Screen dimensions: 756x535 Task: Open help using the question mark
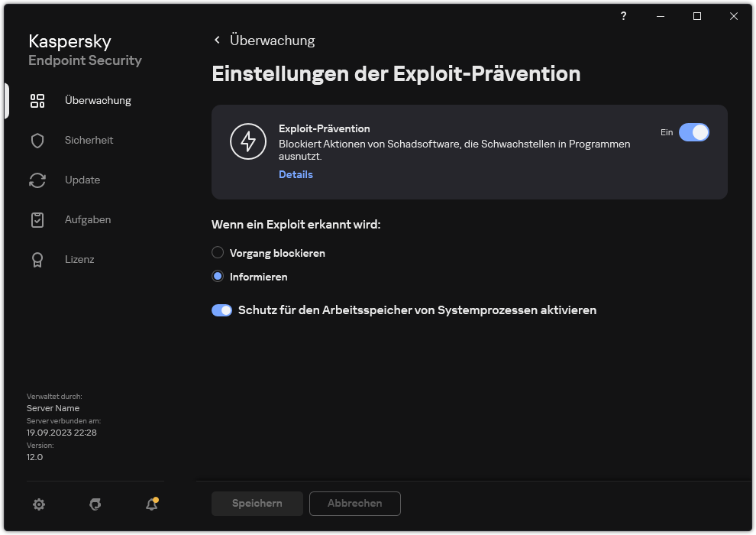coord(623,16)
